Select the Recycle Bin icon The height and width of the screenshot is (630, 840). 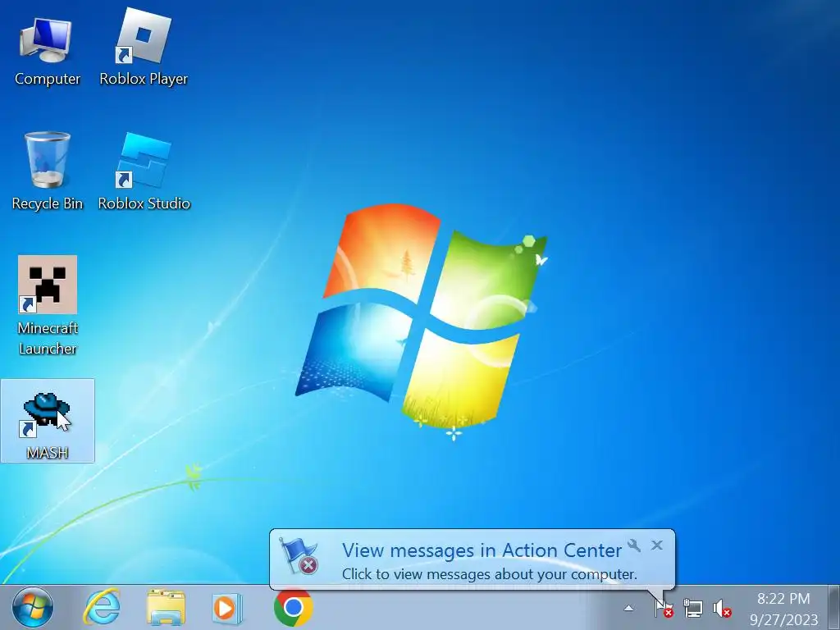pos(47,171)
